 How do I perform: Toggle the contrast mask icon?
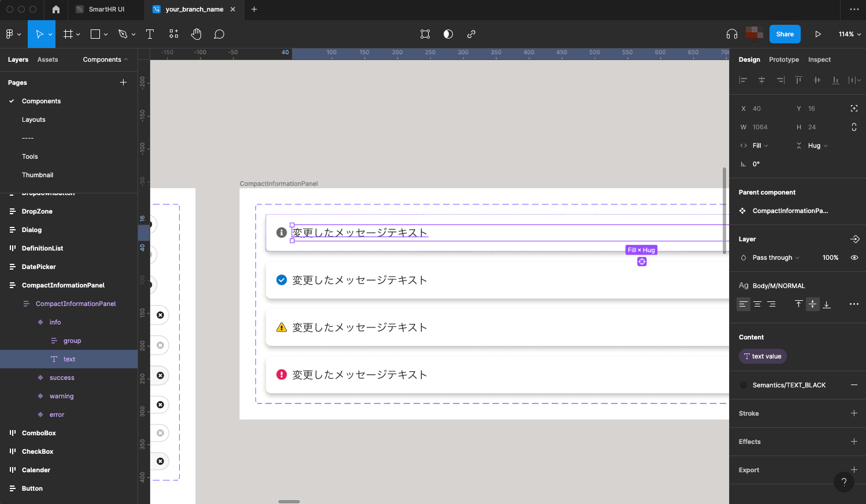click(x=448, y=34)
